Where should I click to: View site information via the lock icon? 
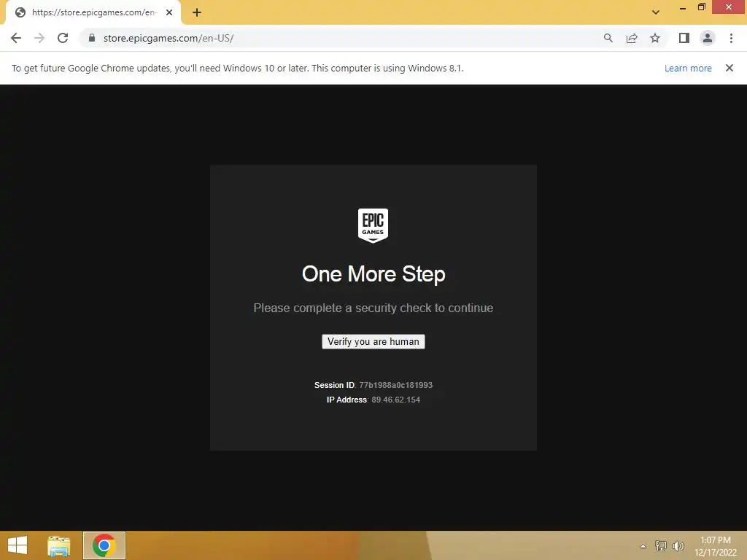click(92, 38)
